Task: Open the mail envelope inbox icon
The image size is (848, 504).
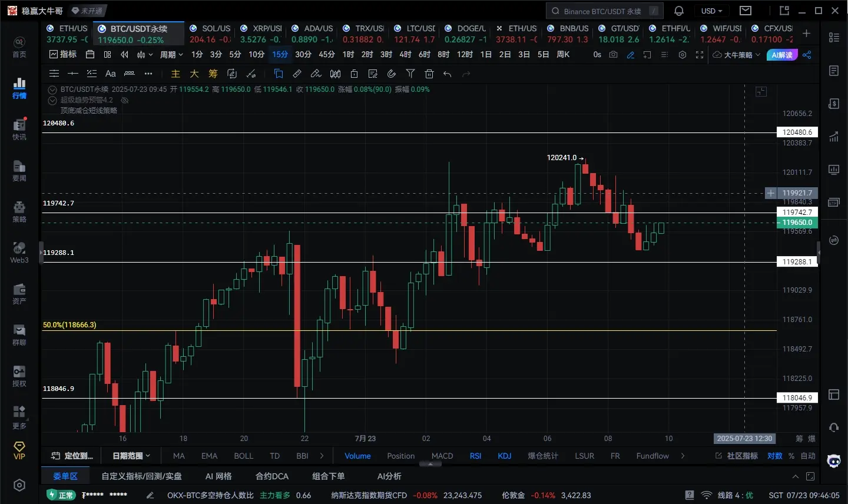Action: [x=746, y=11]
